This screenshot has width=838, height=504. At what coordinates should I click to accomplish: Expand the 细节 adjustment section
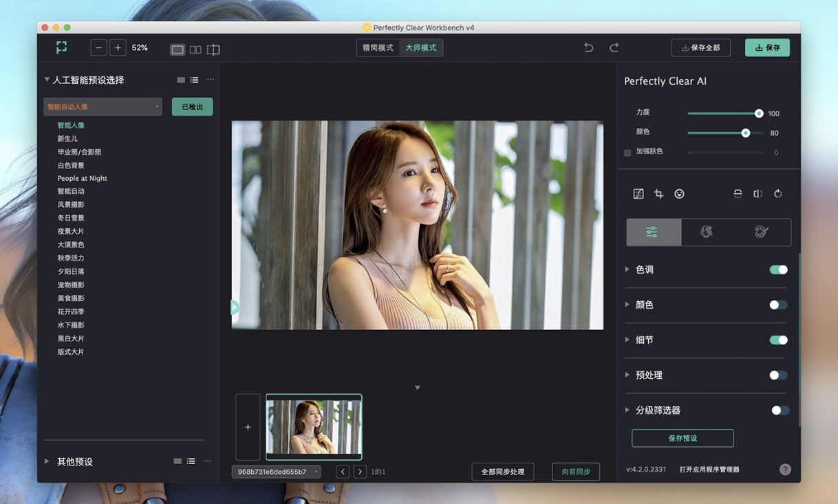coord(627,340)
